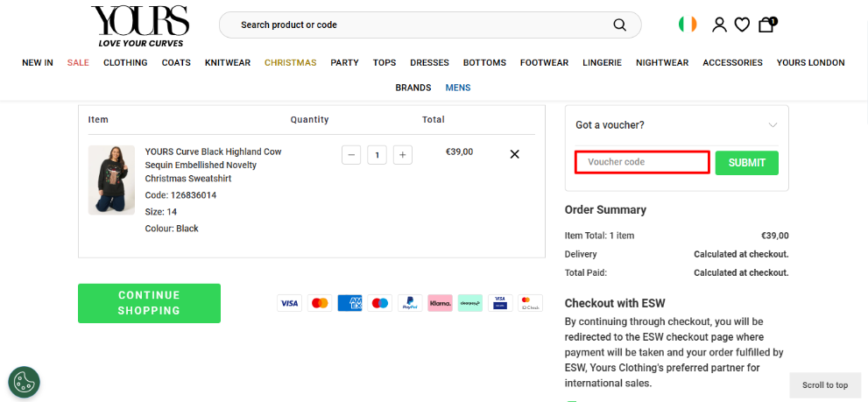Click the Visa payment icon
The height and width of the screenshot is (402, 868).
[290, 303]
